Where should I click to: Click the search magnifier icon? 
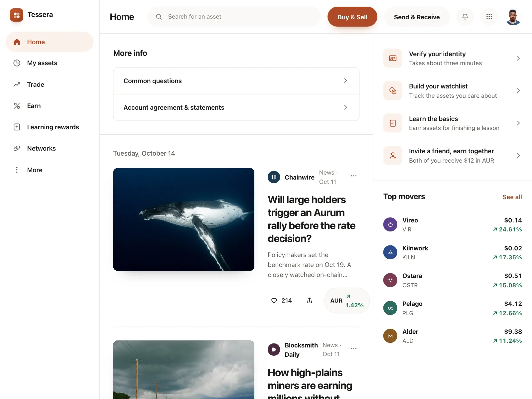(159, 17)
